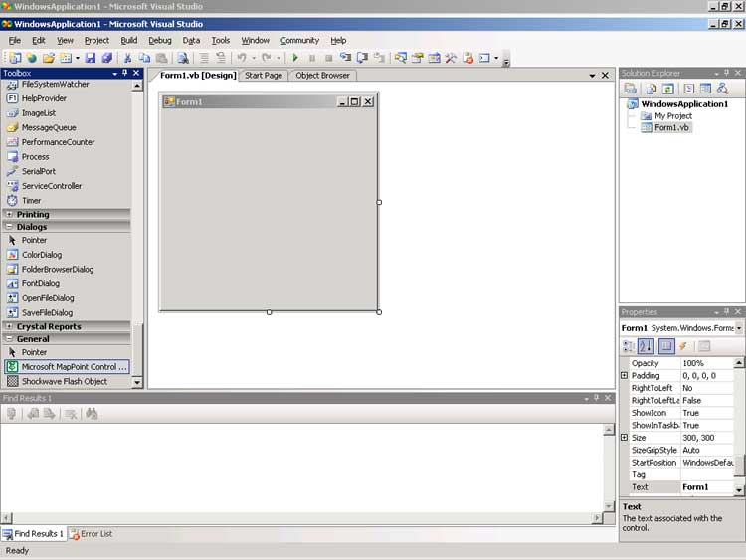Click the Find in Files icon
The image size is (746, 560).
(x=183, y=58)
